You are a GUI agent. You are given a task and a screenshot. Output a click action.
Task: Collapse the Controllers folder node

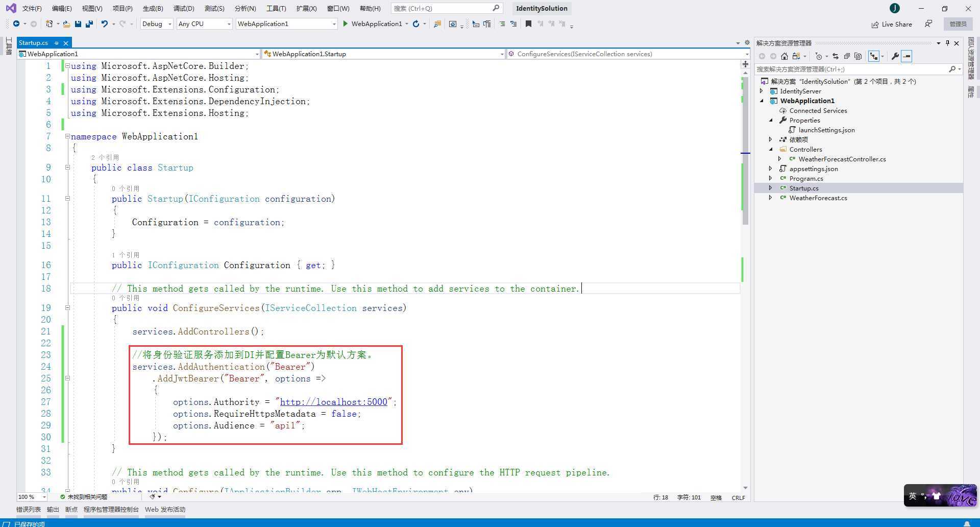[771, 150]
